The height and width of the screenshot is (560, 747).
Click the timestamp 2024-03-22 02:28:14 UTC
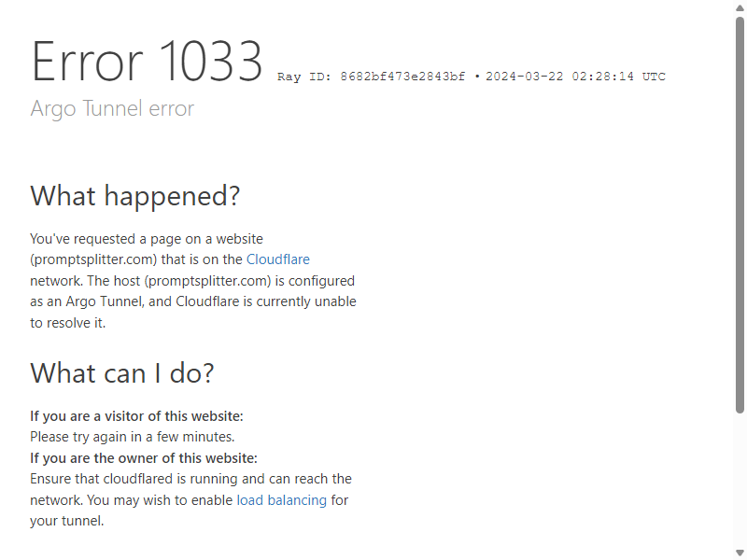(575, 77)
